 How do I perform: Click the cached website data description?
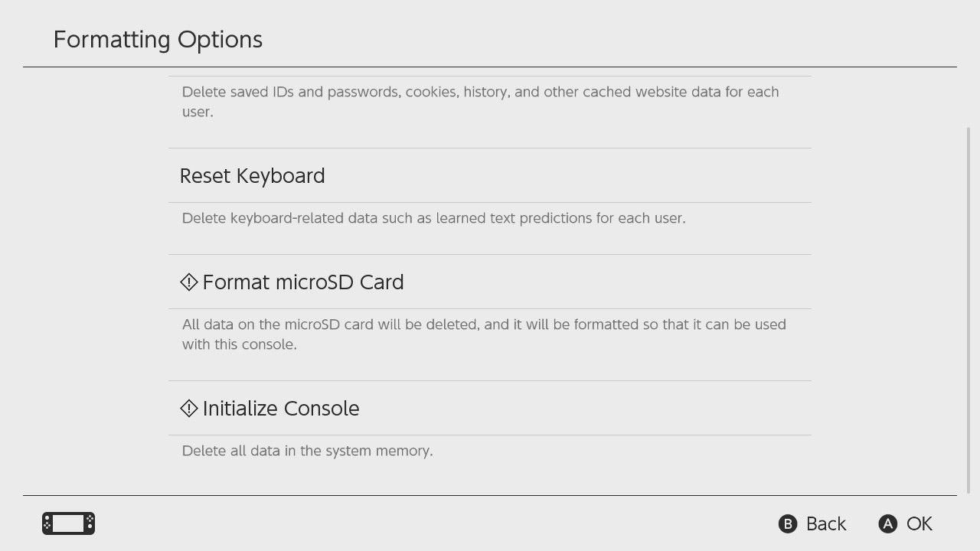[x=480, y=102]
